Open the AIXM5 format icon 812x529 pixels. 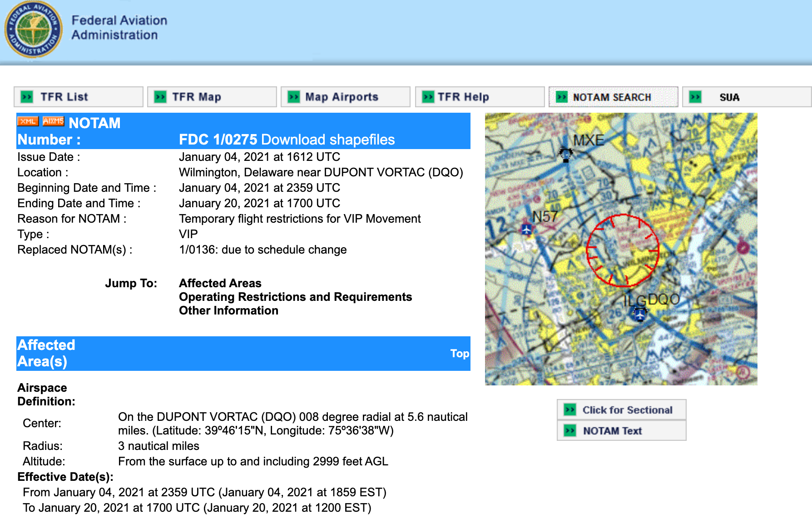pyautogui.click(x=54, y=121)
